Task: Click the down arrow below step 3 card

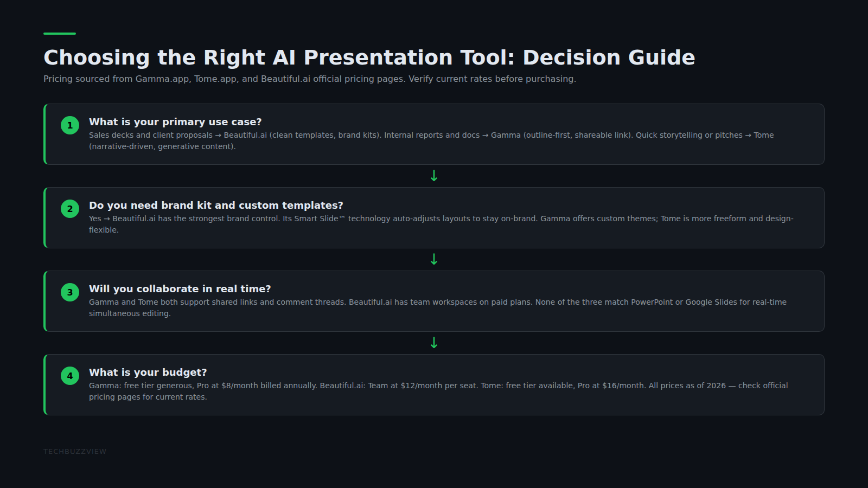Action: click(434, 343)
